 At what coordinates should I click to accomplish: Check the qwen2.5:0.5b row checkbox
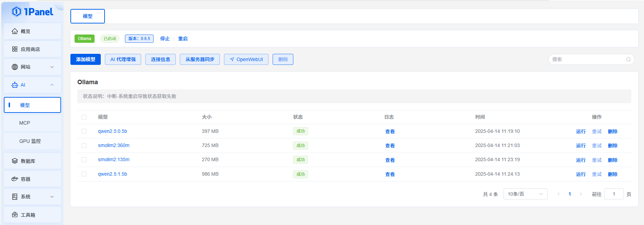click(84, 131)
